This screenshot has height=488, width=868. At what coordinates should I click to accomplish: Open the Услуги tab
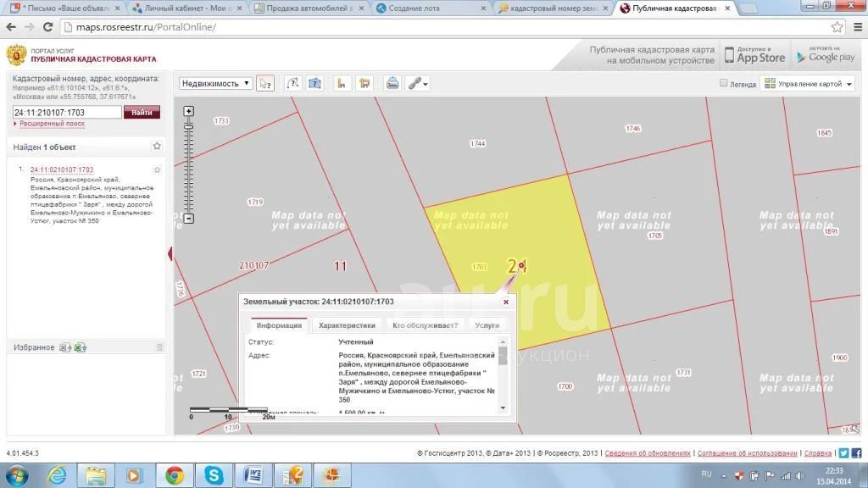(x=487, y=325)
